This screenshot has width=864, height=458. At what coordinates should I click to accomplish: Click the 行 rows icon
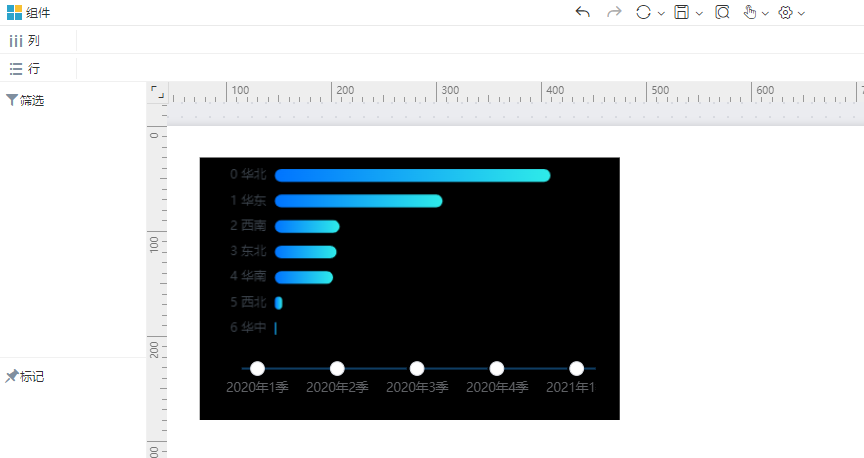[16, 69]
